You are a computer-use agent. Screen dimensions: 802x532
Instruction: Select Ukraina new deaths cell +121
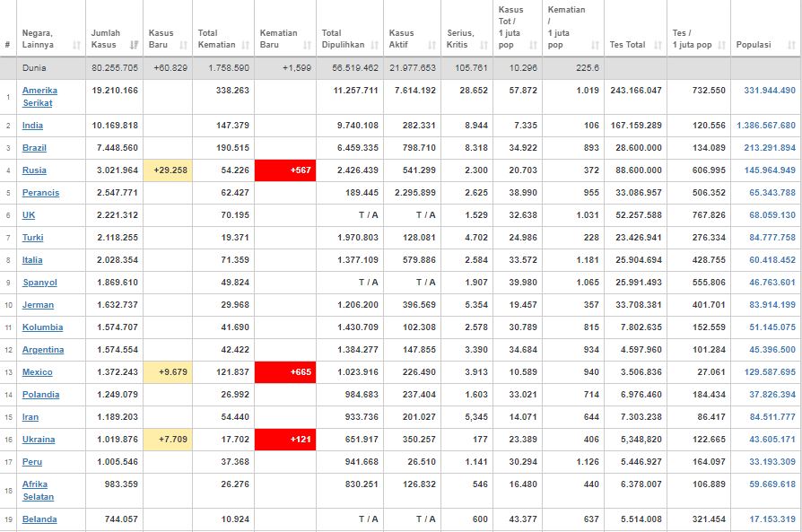(x=285, y=440)
